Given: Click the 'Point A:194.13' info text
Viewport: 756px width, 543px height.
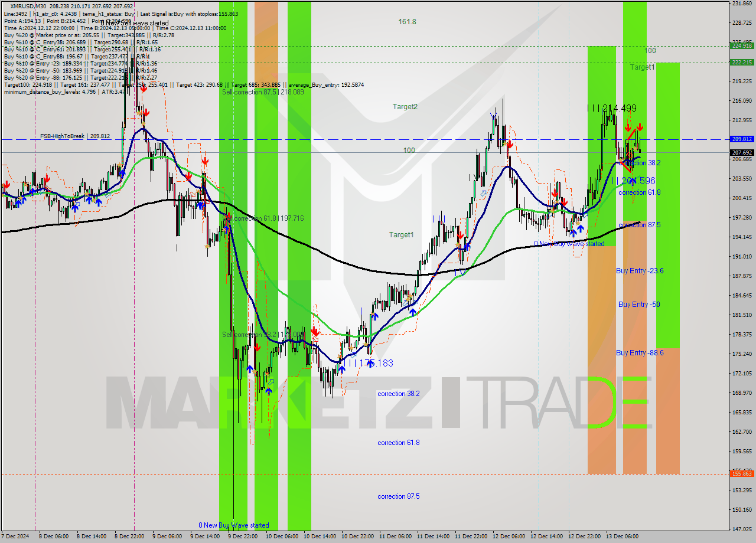Looking at the screenshot, I should (22, 21).
